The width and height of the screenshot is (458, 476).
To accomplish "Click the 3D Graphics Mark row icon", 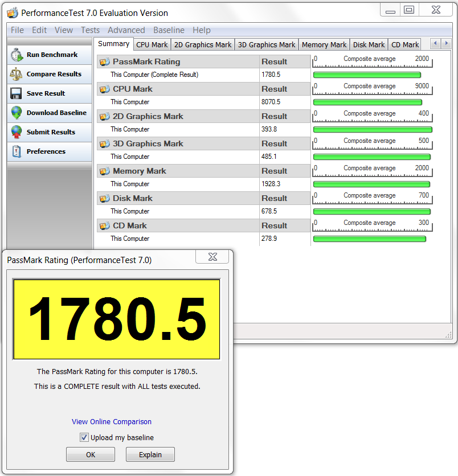I will click(104, 143).
